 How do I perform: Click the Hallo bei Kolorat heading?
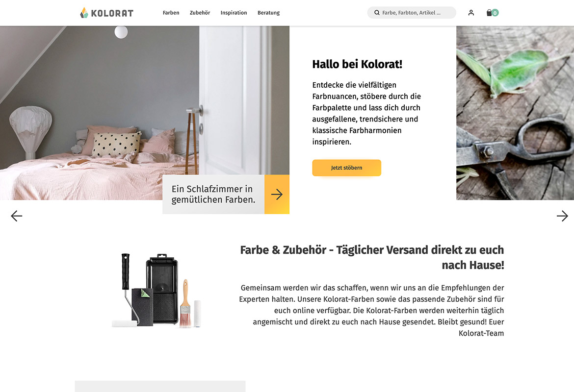point(357,64)
